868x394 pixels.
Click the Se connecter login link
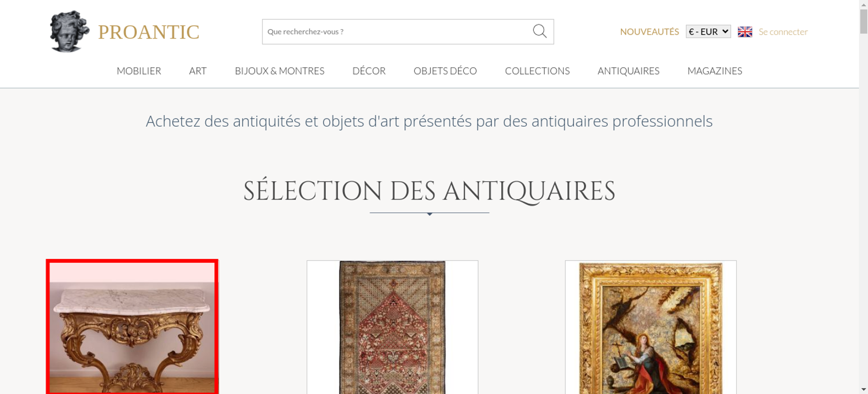(783, 32)
